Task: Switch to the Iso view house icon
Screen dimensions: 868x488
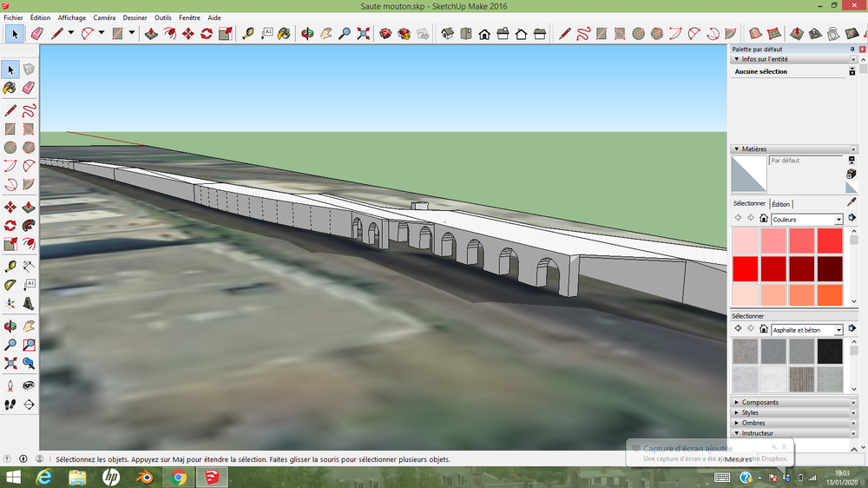Action: tap(447, 34)
